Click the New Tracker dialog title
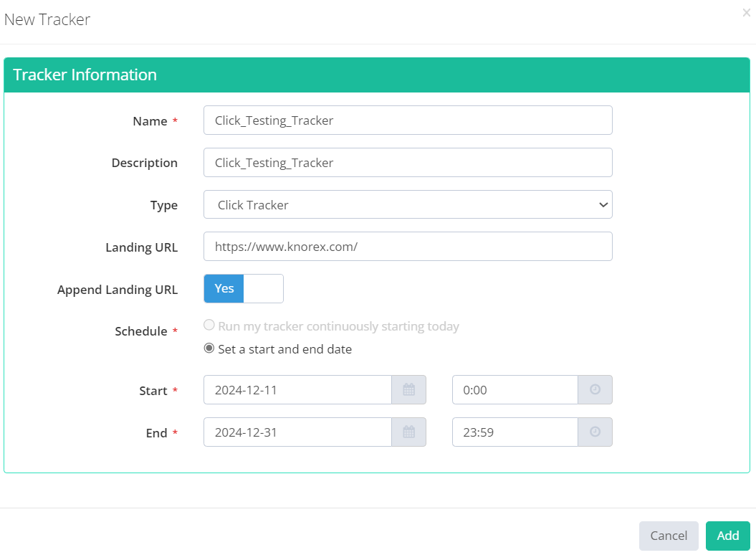This screenshot has height=560, width=756. tap(47, 19)
